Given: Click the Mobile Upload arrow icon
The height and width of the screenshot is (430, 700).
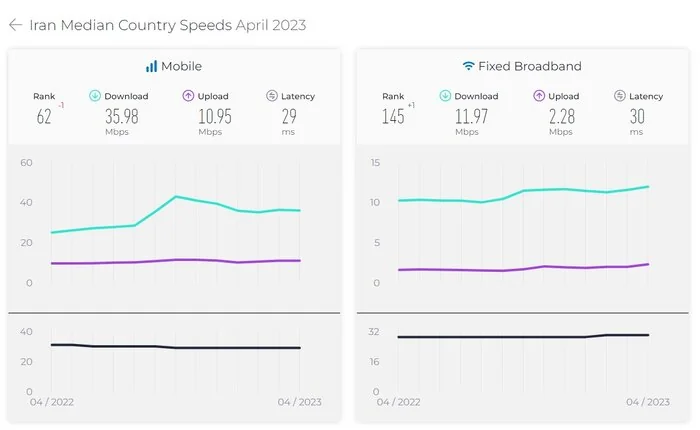Looking at the screenshot, I should point(187,96).
